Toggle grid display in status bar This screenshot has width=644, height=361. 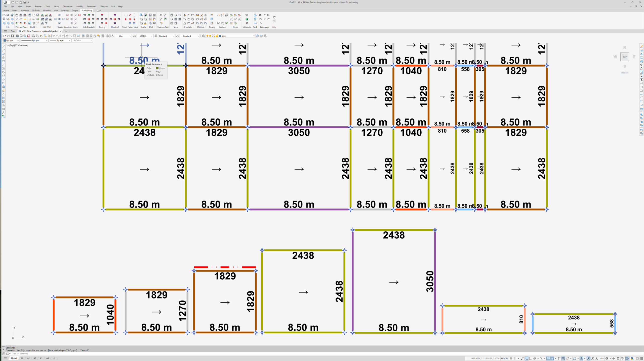(x=511, y=358)
